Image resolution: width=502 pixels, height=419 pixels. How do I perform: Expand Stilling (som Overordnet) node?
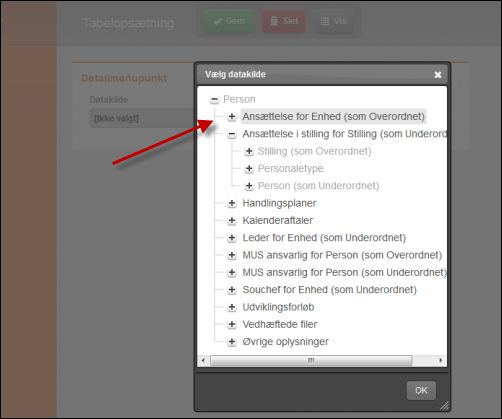pyautogui.click(x=249, y=151)
